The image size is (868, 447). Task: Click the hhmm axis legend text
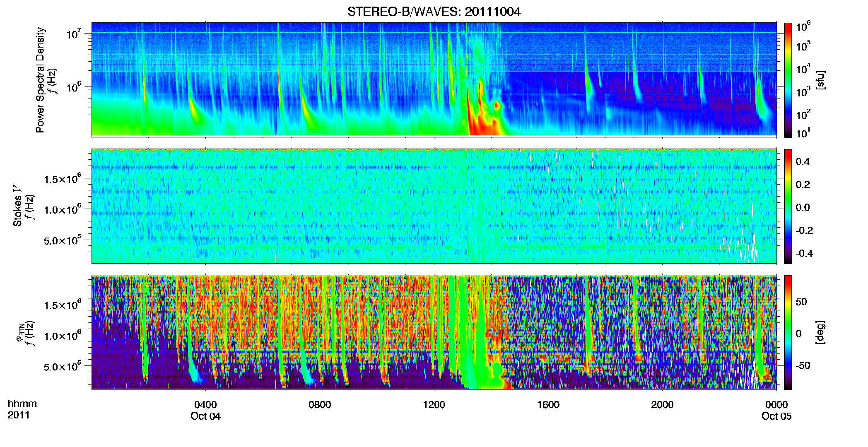(22, 404)
